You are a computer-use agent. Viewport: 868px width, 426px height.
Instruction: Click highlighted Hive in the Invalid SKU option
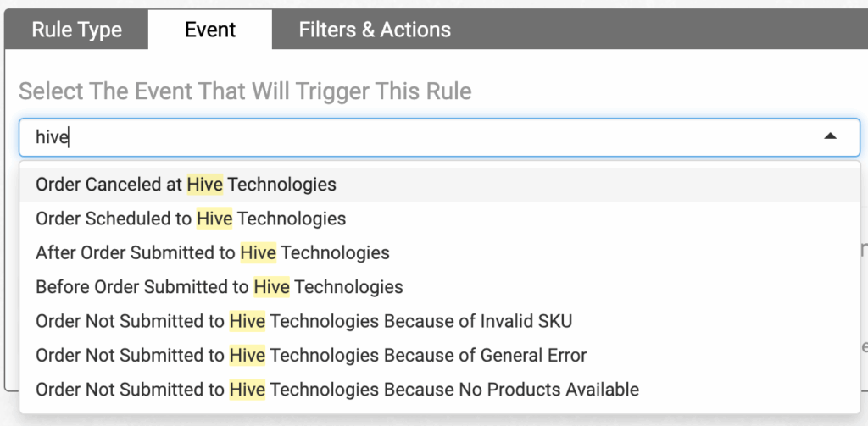pos(248,322)
